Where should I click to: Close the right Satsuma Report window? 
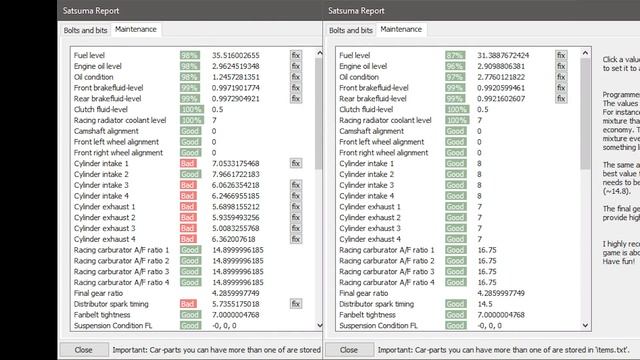(349, 350)
